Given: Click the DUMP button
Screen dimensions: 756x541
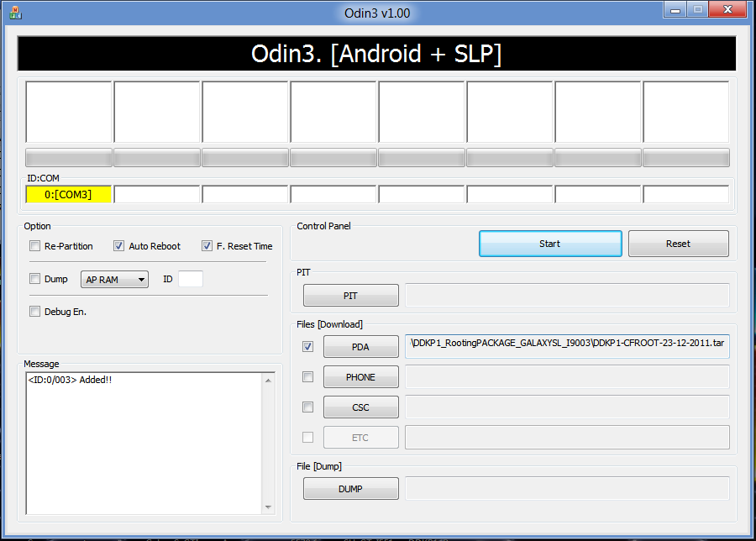Looking at the screenshot, I should 350,489.
